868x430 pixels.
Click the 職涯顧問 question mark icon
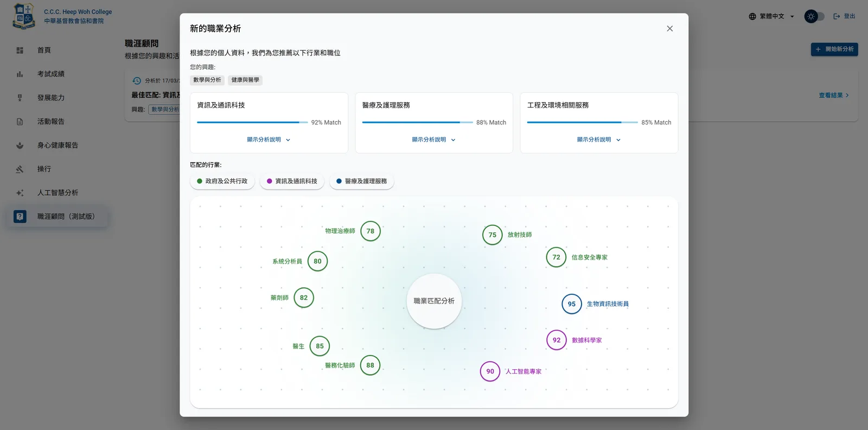point(20,217)
